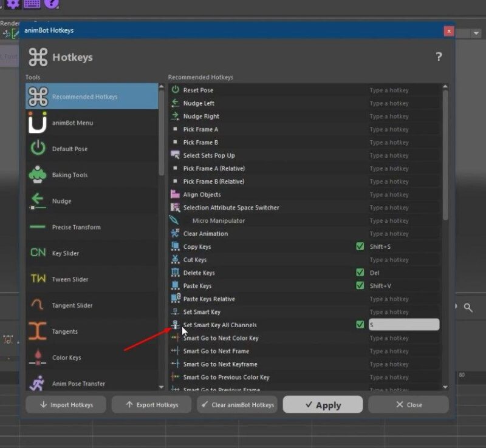
Task: Click the Export Hotkeys button
Action: [151, 405]
